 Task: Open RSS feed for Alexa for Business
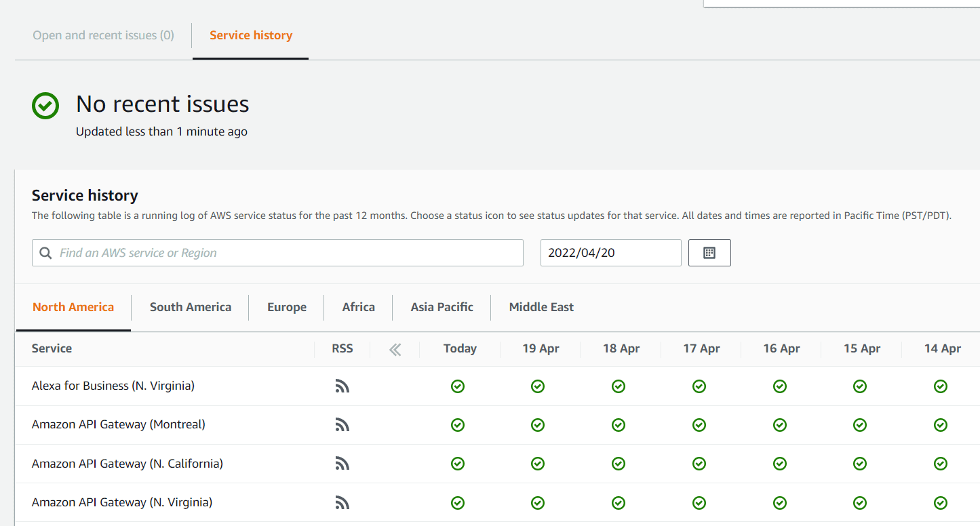point(342,386)
